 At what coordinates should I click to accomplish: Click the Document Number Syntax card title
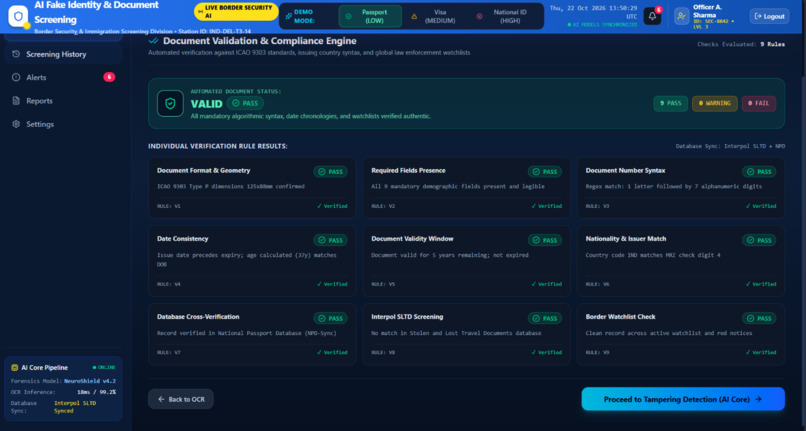point(626,170)
